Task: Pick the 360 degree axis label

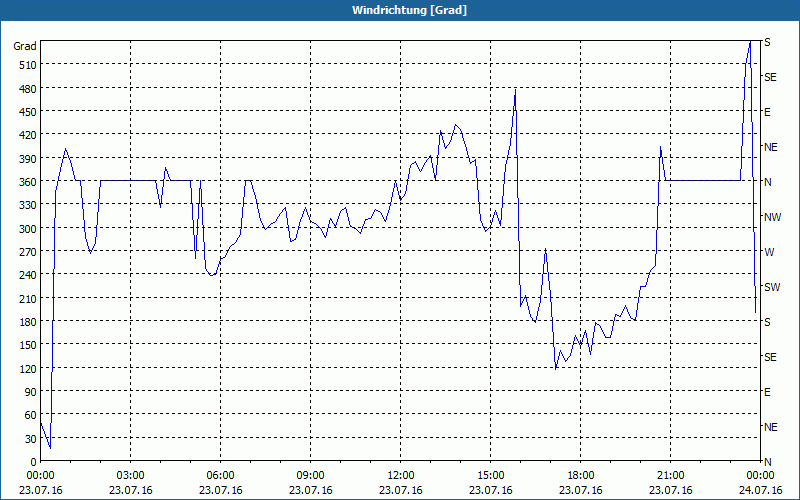Action: coord(28,182)
